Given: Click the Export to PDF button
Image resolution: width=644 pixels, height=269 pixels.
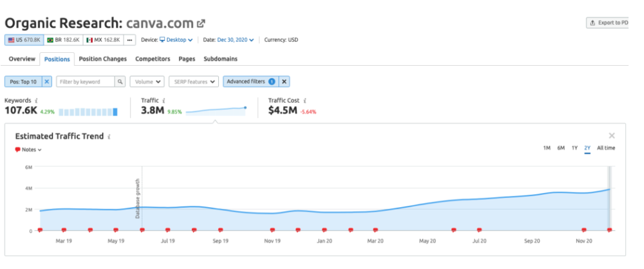Looking at the screenshot, I should tap(609, 23).
